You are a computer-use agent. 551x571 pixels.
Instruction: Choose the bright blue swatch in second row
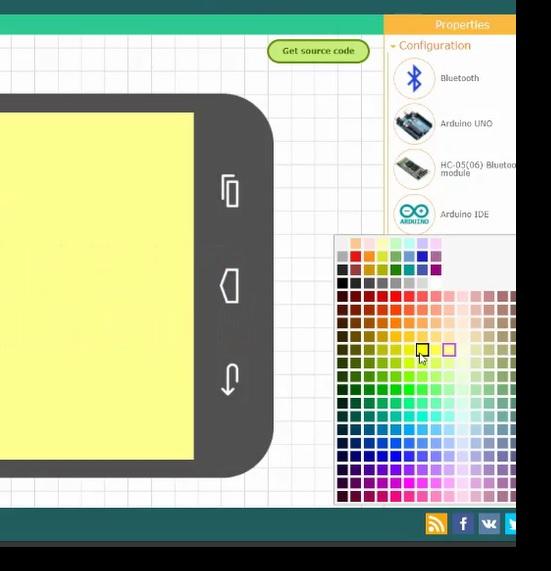(422, 256)
